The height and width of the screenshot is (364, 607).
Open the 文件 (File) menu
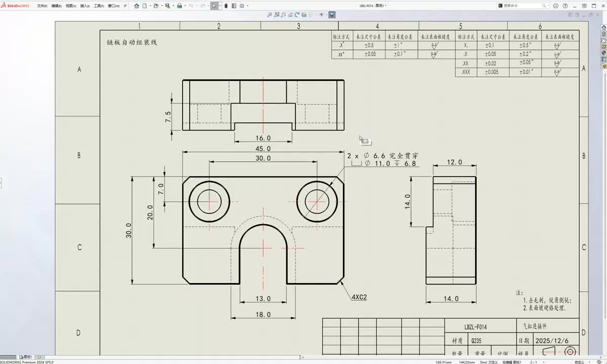tap(42, 6)
